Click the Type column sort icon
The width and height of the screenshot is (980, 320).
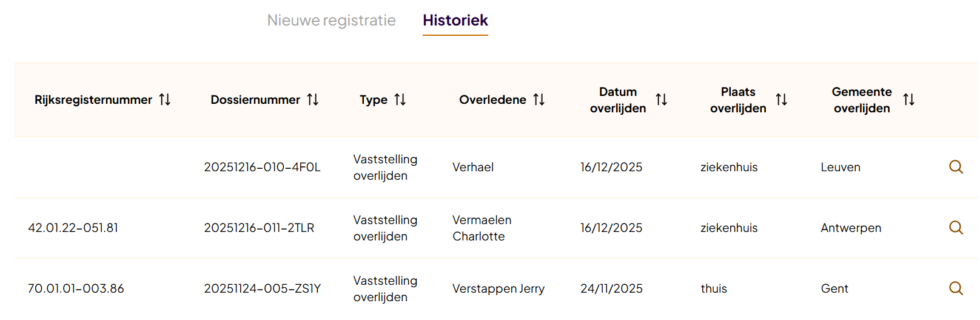(400, 100)
